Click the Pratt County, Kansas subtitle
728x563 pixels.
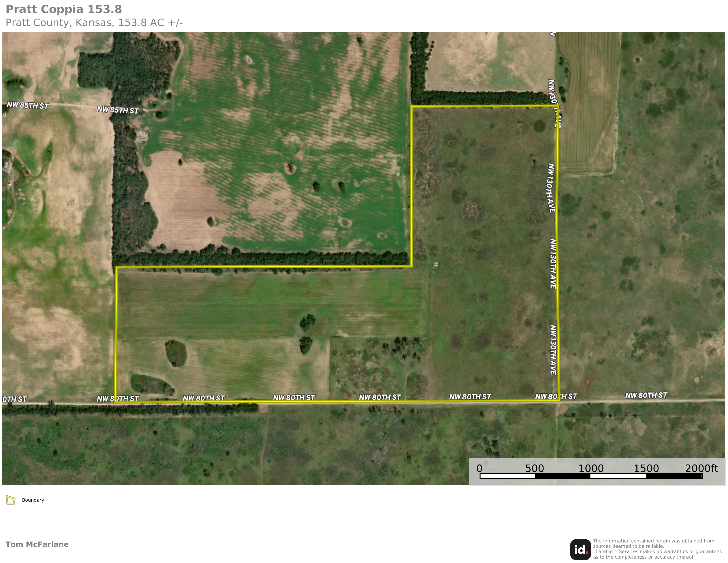(x=94, y=23)
